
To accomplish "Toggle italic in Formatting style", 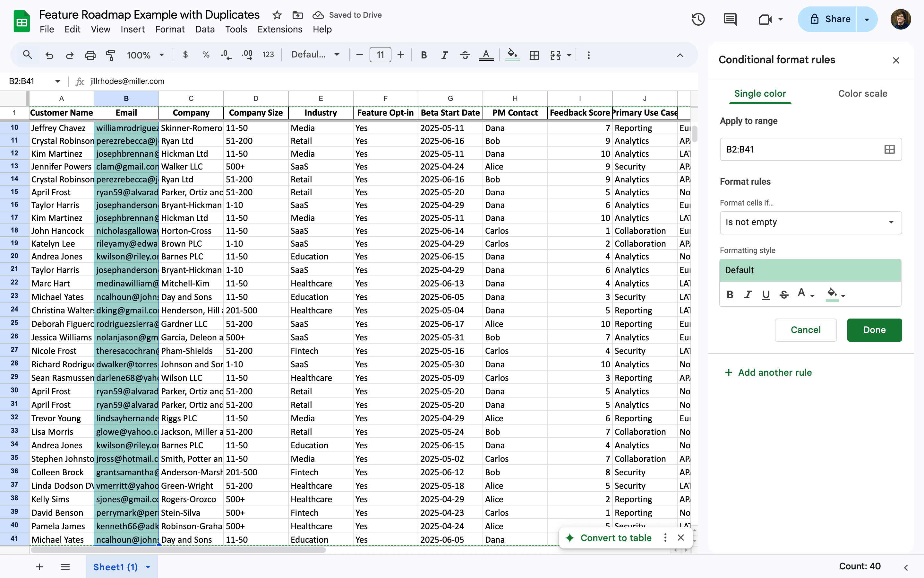I will pyautogui.click(x=748, y=294).
